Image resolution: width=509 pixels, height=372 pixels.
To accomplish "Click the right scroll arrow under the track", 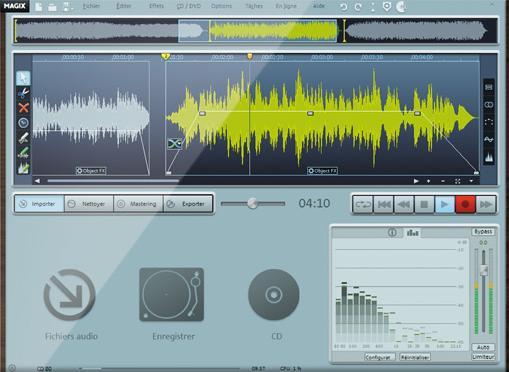I will coord(416,181).
